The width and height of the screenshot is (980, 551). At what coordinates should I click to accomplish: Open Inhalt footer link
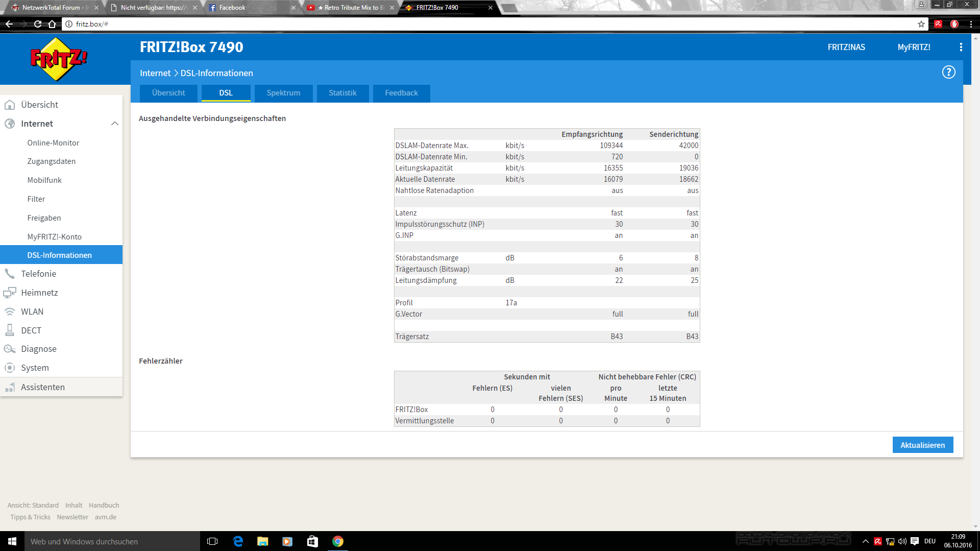(73, 505)
